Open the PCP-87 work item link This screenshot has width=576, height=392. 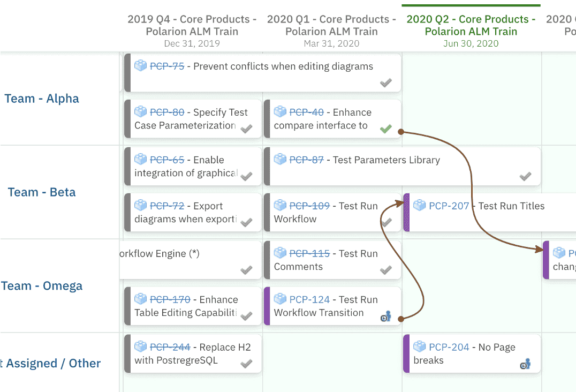[306, 160]
